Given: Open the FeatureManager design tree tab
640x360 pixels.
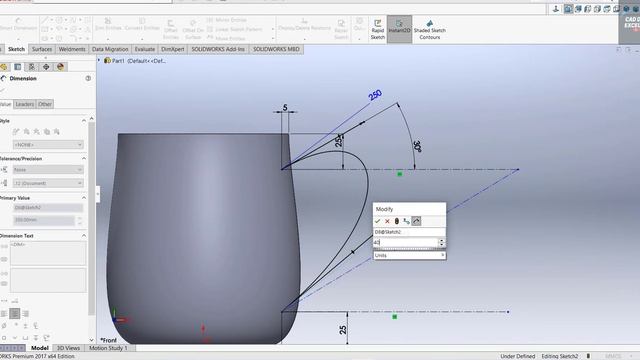Looking at the screenshot, I should tap(4, 67).
